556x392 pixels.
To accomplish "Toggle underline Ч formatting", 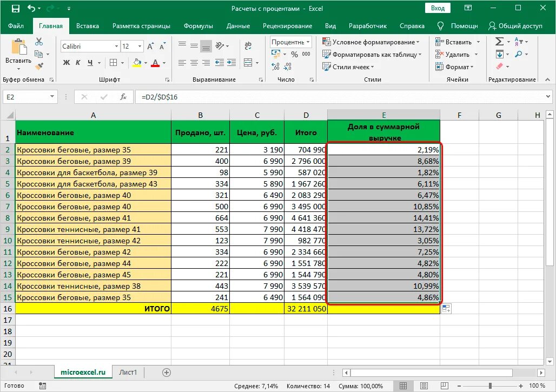I will click(x=90, y=63).
